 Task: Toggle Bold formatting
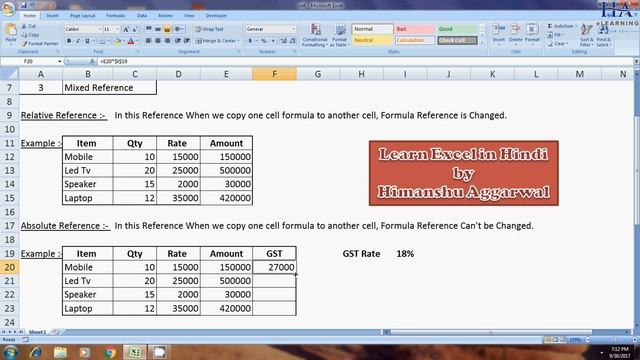coord(69,41)
